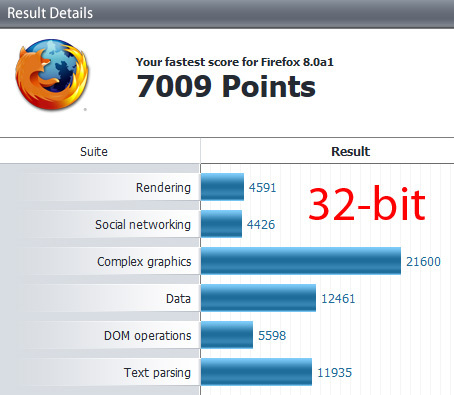The width and height of the screenshot is (454, 395).
Task: Click the score value 4426
Action: (x=261, y=225)
